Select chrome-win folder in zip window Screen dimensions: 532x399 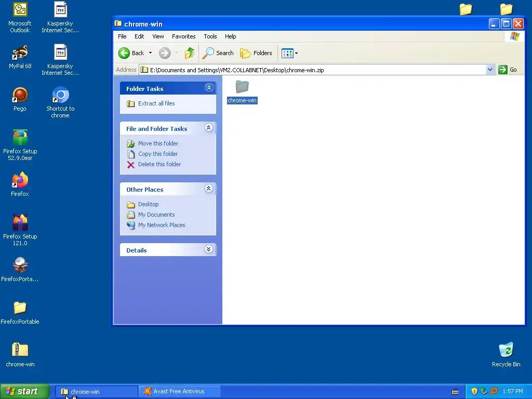coord(242,91)
